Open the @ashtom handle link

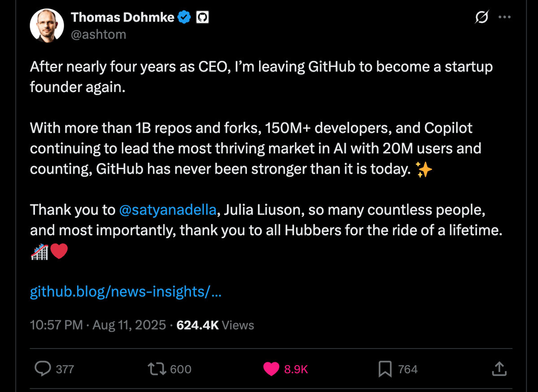99,35
